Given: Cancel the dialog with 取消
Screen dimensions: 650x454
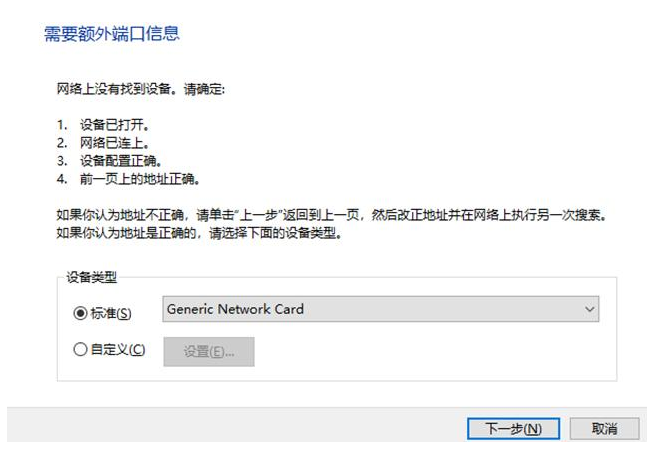Looking at the screenshot, I should [604, 428].
